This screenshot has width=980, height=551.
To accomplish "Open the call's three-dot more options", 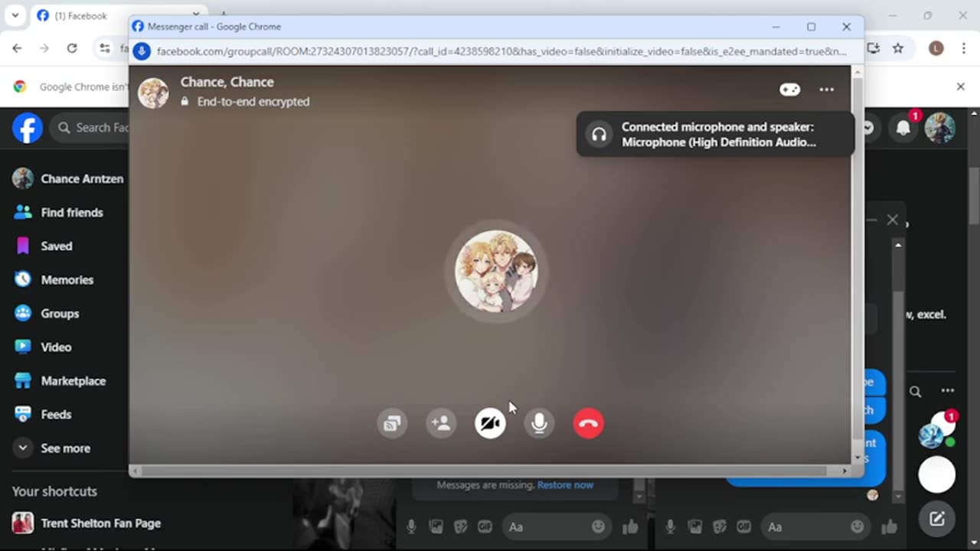I will coord(826,90).
